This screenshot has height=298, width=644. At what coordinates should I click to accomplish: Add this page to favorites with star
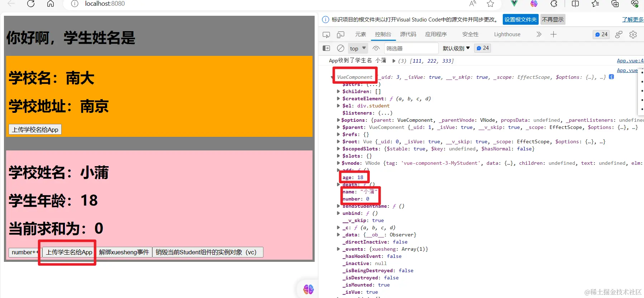click(490, 4)
